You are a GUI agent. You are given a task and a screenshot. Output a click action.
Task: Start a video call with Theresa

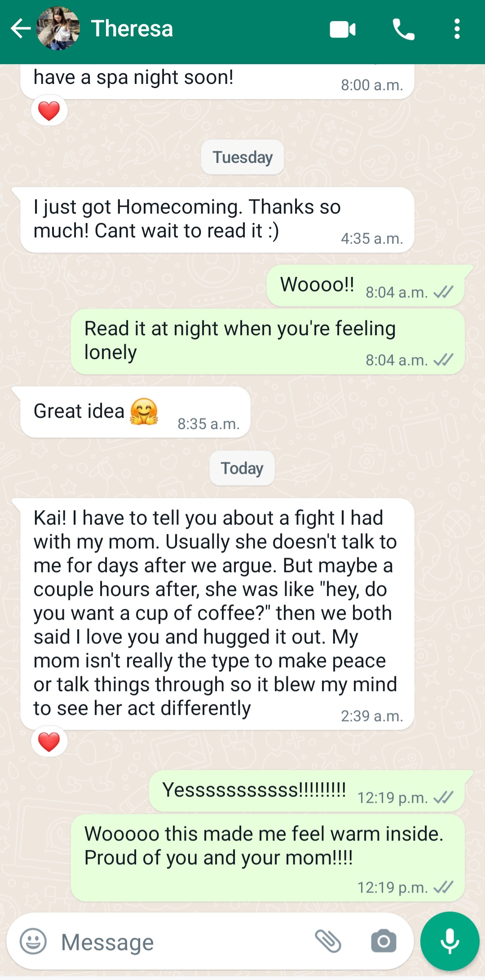(x=343, y=30)
